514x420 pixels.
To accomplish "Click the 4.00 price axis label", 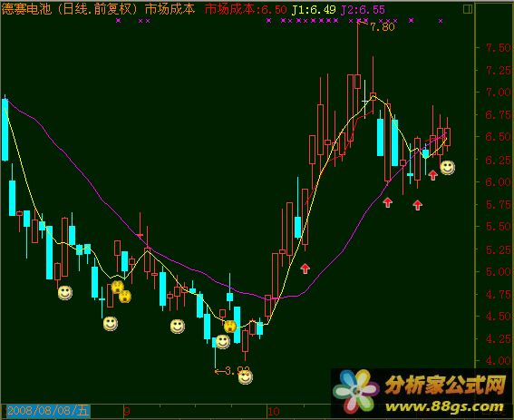I will point(499,361).
